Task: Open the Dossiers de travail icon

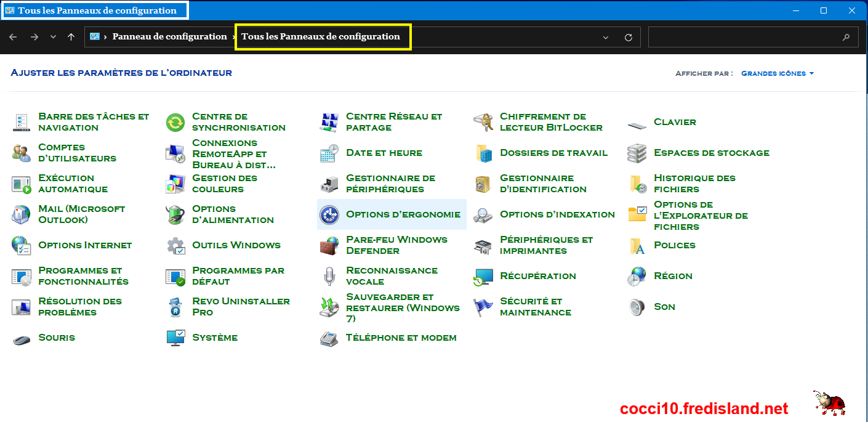Action: [x=483, y=153]
